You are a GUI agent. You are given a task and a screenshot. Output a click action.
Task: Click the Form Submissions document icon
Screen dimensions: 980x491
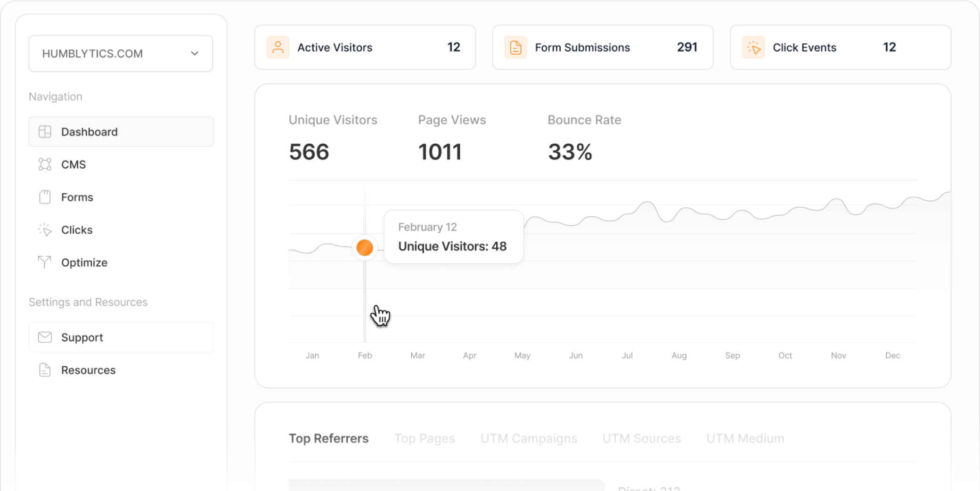pyautogui.click(x=515, y=47)
